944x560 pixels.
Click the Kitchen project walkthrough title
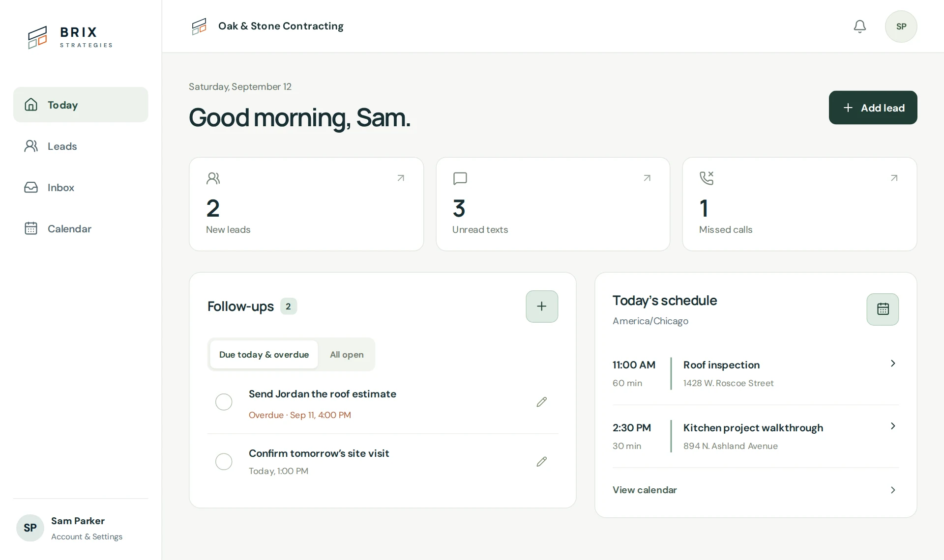[753, 428]
